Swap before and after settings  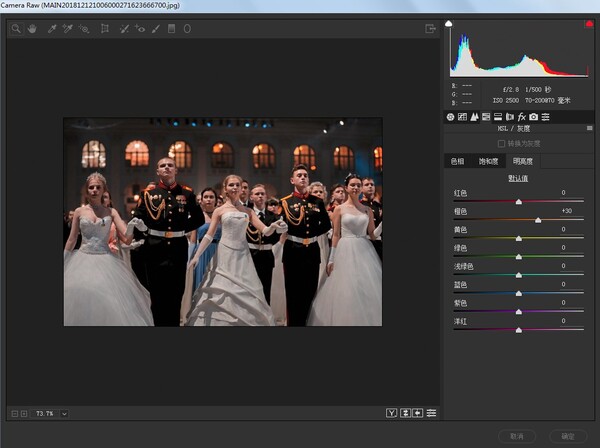(x=405, y=413)
